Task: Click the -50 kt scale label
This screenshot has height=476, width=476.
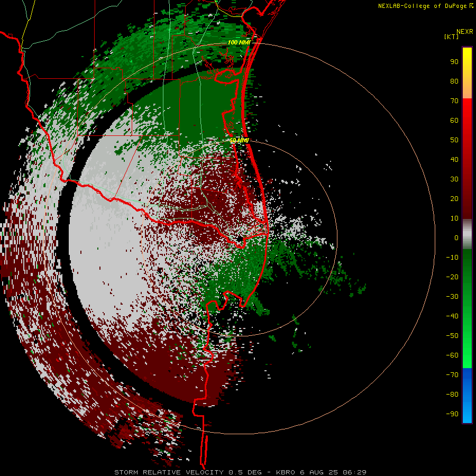Action: [452, 336]
